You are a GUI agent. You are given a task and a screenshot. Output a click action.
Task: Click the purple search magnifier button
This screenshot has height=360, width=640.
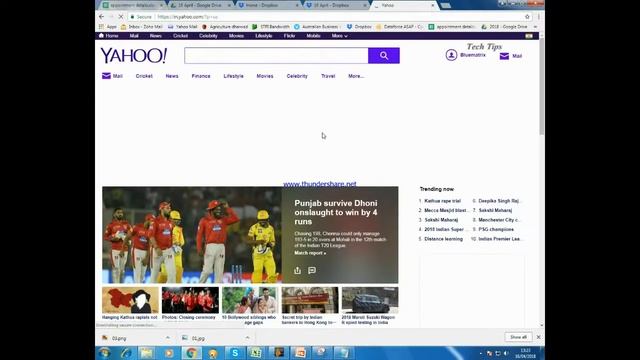384,56
